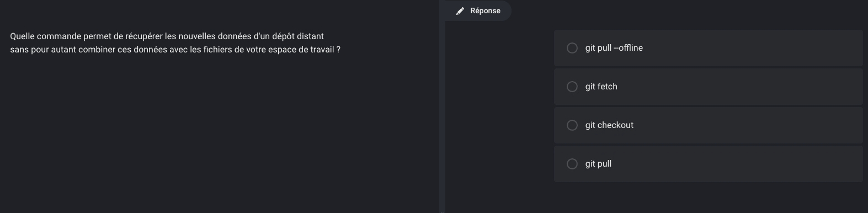Click the last answer's "git pull" text

tap(598, 164)
